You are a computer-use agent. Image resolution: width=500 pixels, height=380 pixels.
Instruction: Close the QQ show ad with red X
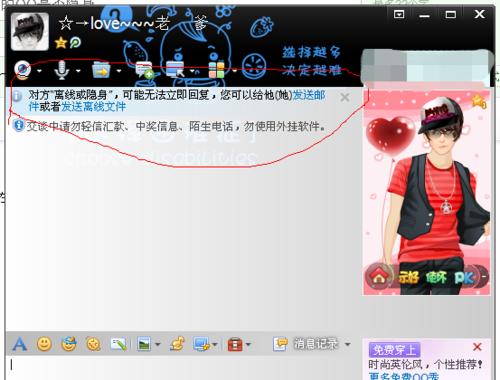coord(477,347)
